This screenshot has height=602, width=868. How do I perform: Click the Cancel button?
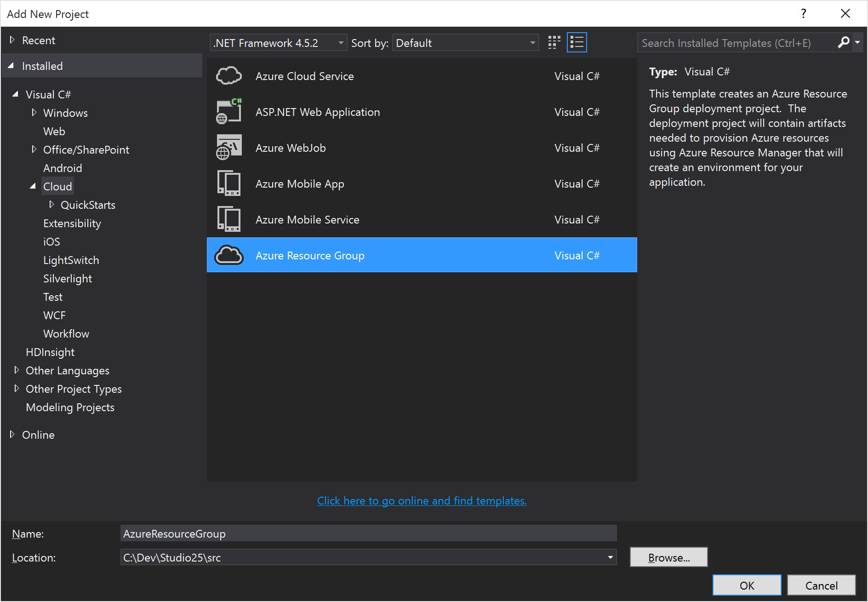click(x=821, y=585)
